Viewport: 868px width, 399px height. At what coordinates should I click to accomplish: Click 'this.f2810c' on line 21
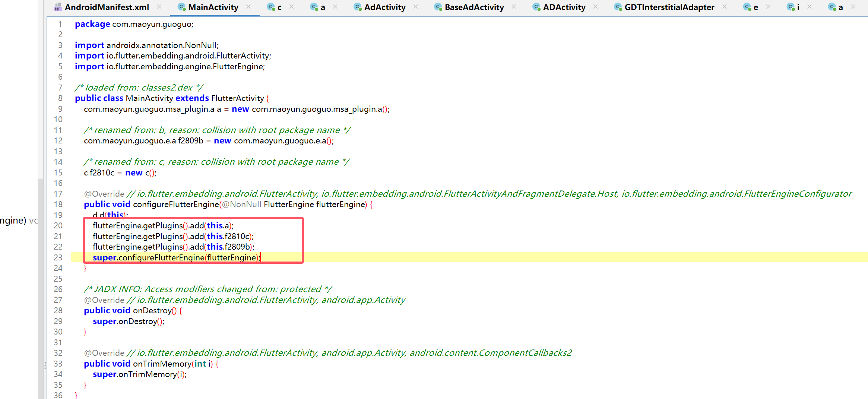pyautogui.click(x=228, y=237)
